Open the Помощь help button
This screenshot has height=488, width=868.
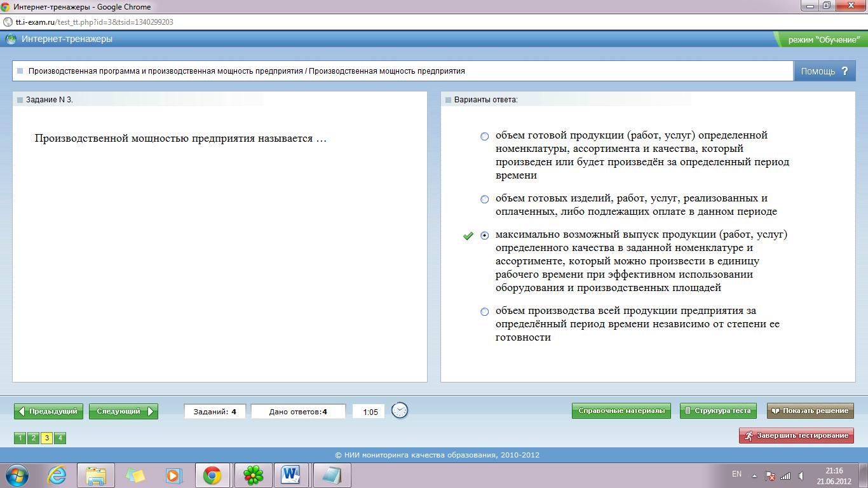pos(824,71)
